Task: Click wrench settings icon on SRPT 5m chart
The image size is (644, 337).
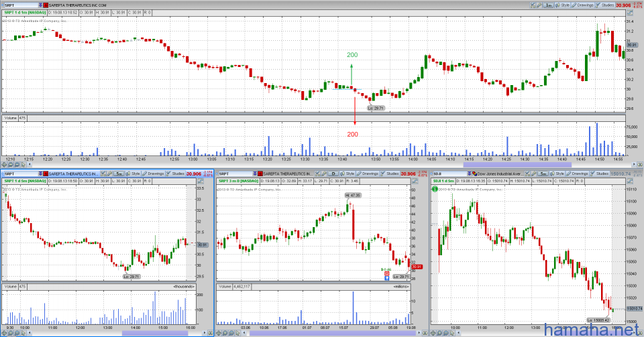Action: 109,174
